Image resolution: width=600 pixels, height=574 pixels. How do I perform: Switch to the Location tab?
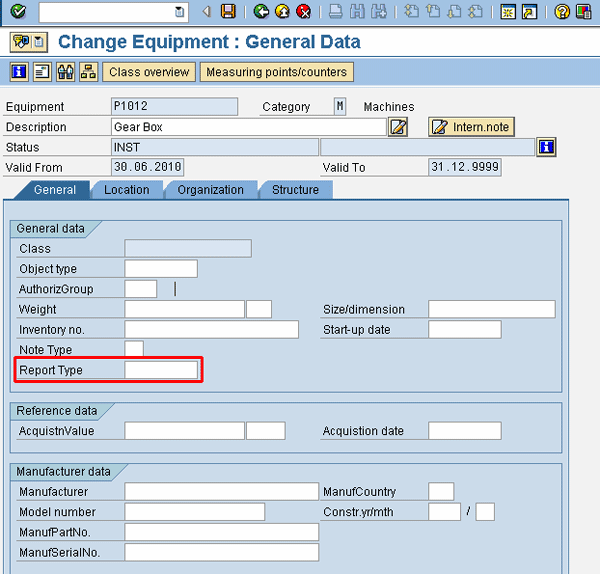pos(126,190)
